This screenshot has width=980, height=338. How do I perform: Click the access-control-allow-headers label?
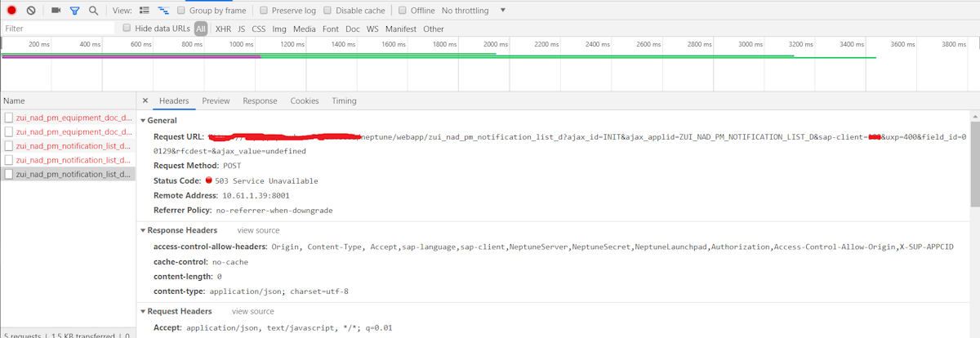pyautogui.click(x=211, y=247)
